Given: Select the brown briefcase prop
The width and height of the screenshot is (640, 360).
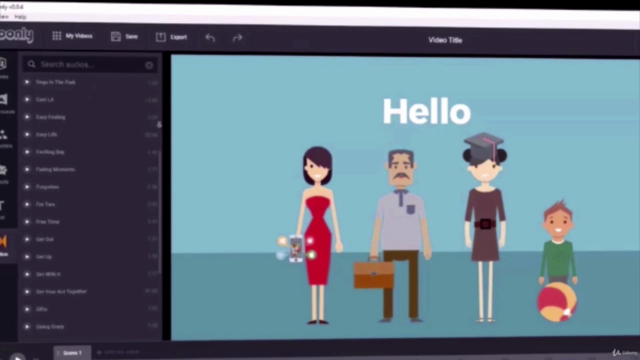Looking at the screenshot, I should pyautogui.click(x=373, y=274).
